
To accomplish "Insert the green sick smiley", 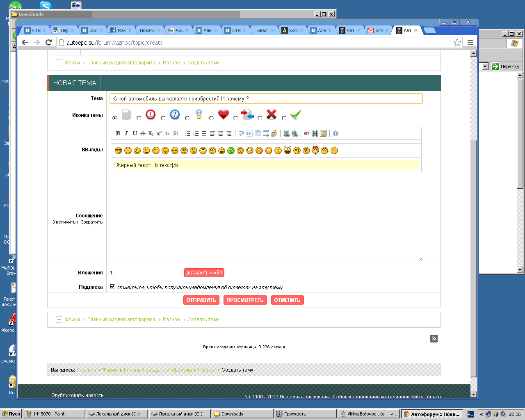I will point(231,151).
